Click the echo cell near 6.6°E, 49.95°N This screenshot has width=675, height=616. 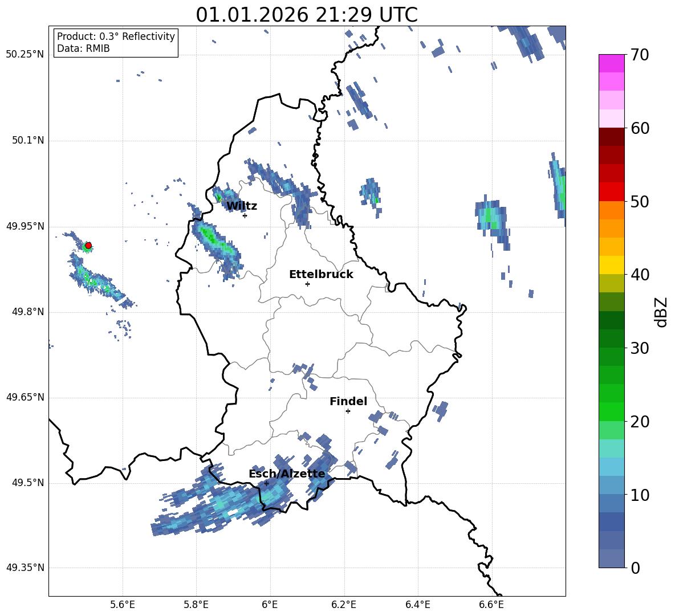pos(493,222)
